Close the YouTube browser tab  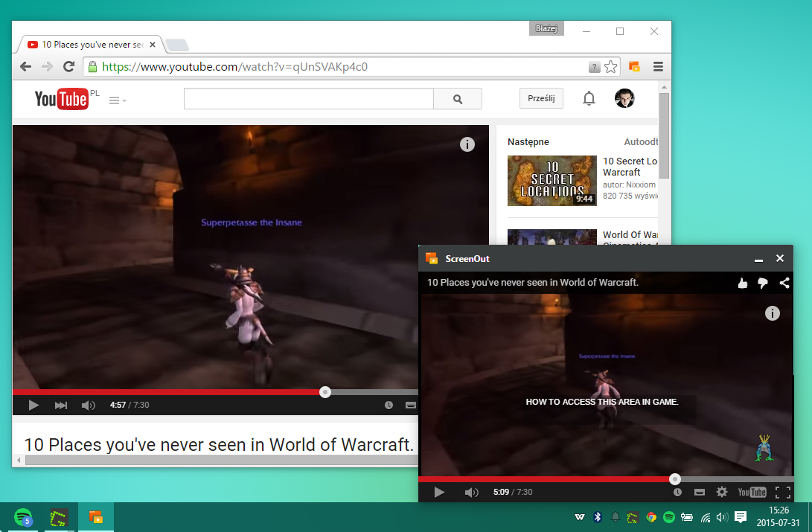click(x=153, y=45)
